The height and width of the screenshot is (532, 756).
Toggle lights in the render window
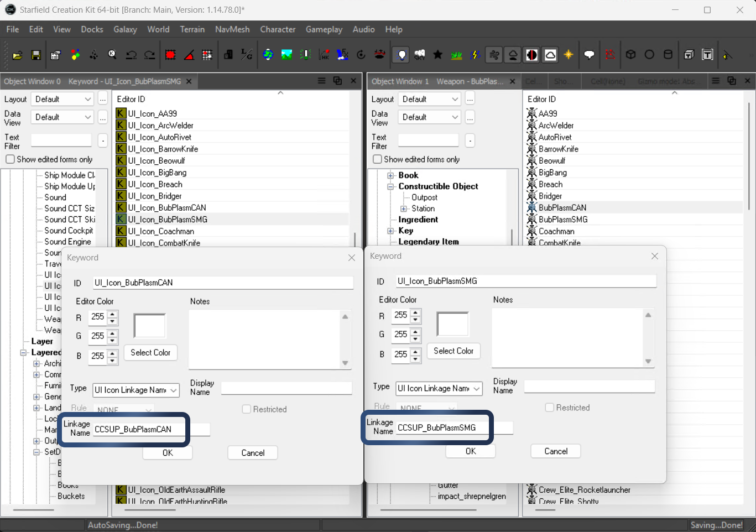[401, 55]
